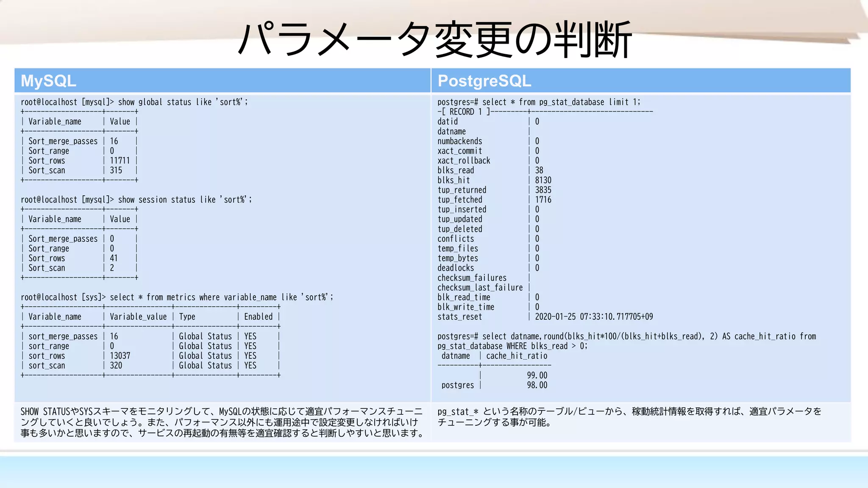Click the tup_fetched value 1716
Viewport: 868px width, 488px height.
(543, 200)
